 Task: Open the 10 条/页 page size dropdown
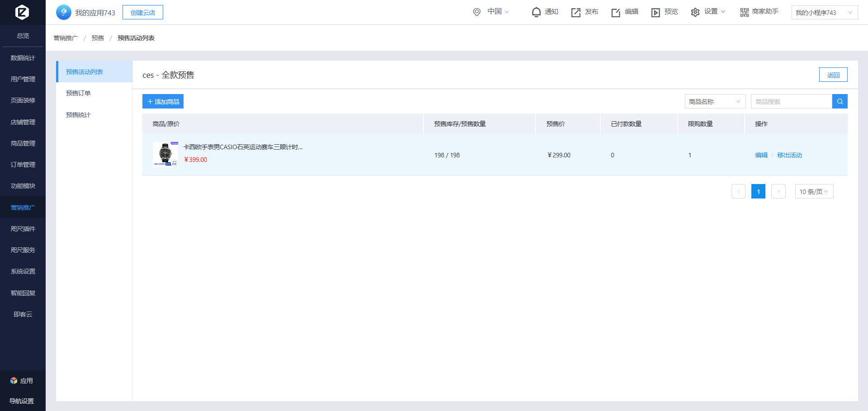click(x=814, y=191)
